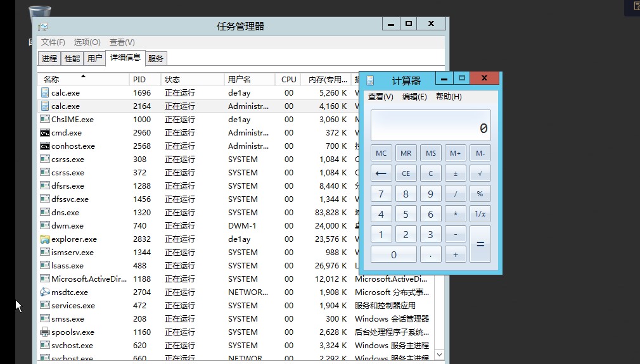
Task: Sort by the 名称 column header
Action: click(83, 79)
